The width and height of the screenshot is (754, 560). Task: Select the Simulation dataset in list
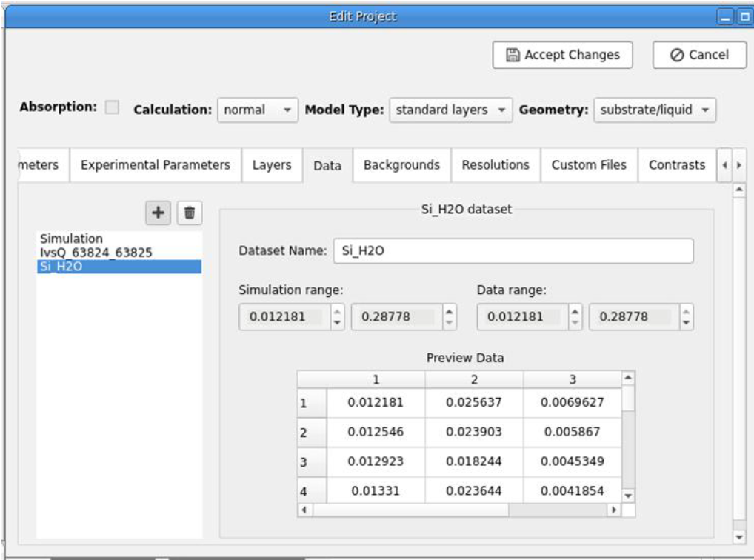tap(119, 239)
